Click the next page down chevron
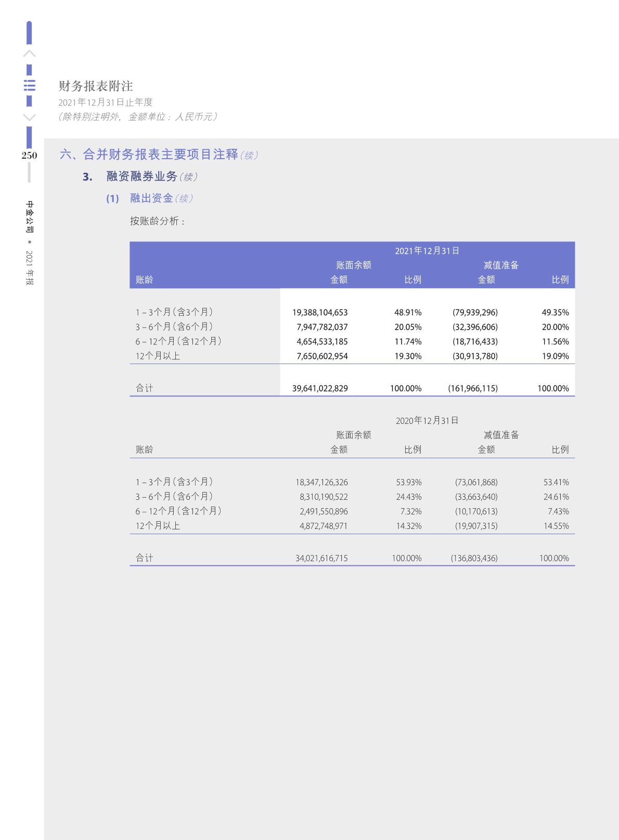The width and height of the screenshot is (619, 840). 30,118
